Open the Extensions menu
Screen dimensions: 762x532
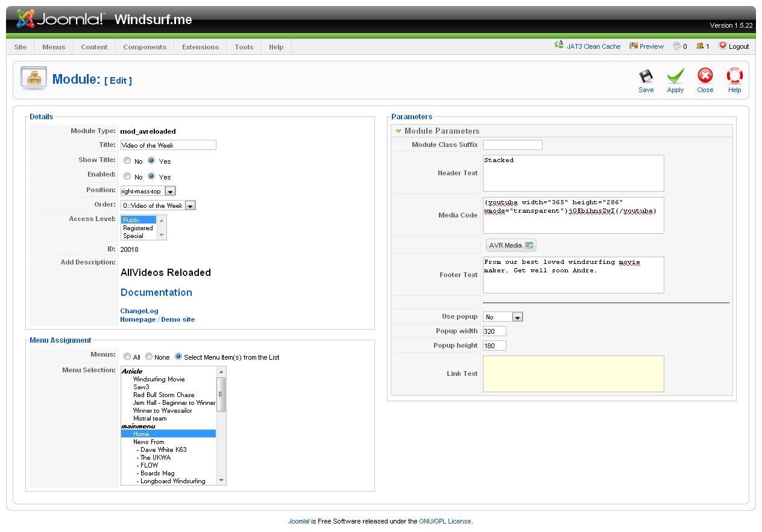(200, 47)
